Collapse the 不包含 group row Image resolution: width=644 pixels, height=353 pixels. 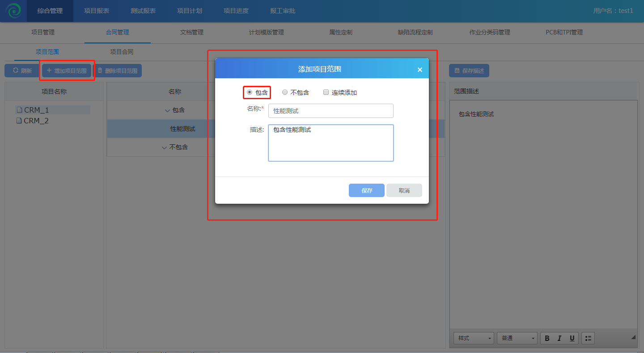(164, 147)
